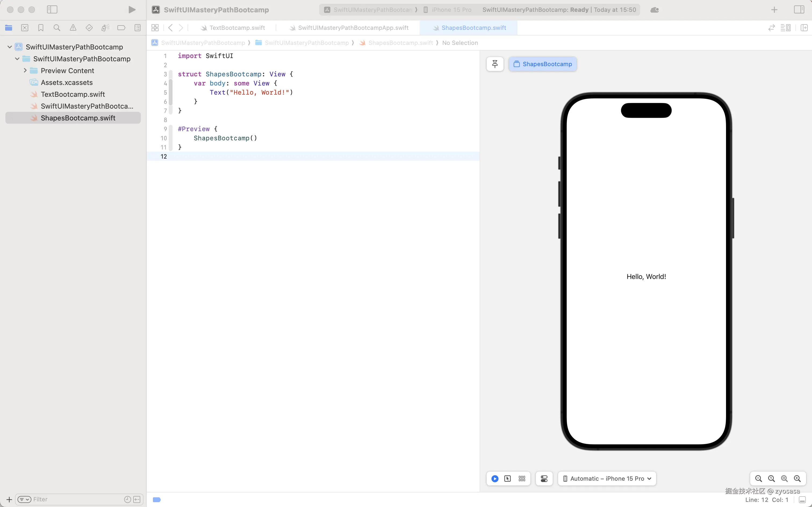Run the project with the Play button
Viewport: 812px width, 507px height.
132,10
